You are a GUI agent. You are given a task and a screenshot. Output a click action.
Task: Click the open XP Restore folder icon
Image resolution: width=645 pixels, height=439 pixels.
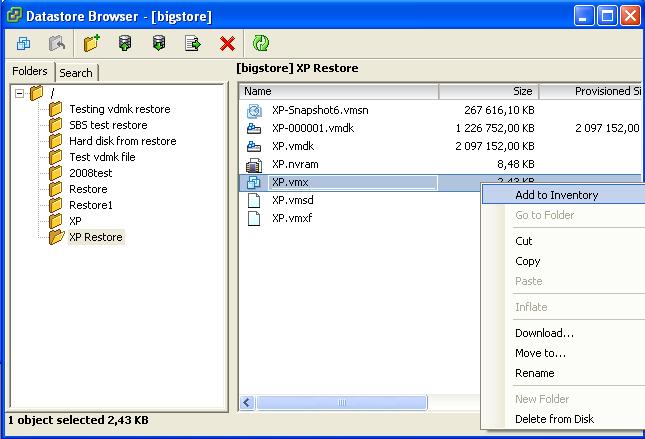pyautogui.click(x=56, y=237)
